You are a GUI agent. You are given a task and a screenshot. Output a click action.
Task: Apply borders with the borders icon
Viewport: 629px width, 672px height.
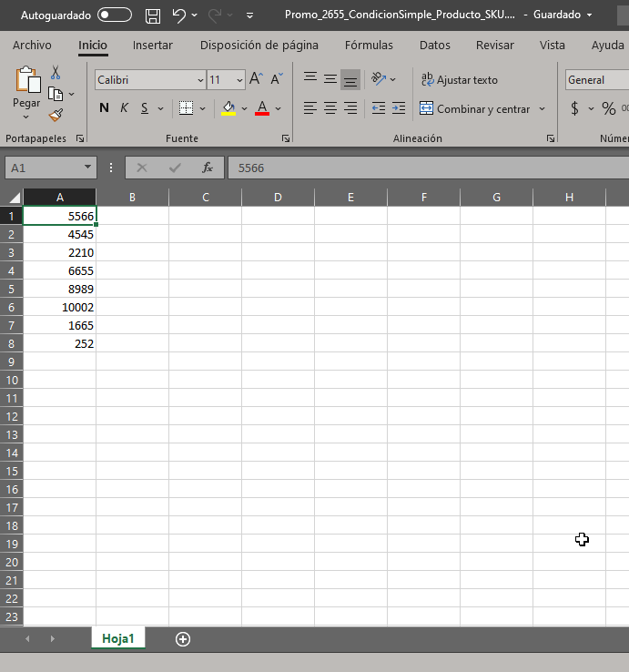tap(186, 108)
